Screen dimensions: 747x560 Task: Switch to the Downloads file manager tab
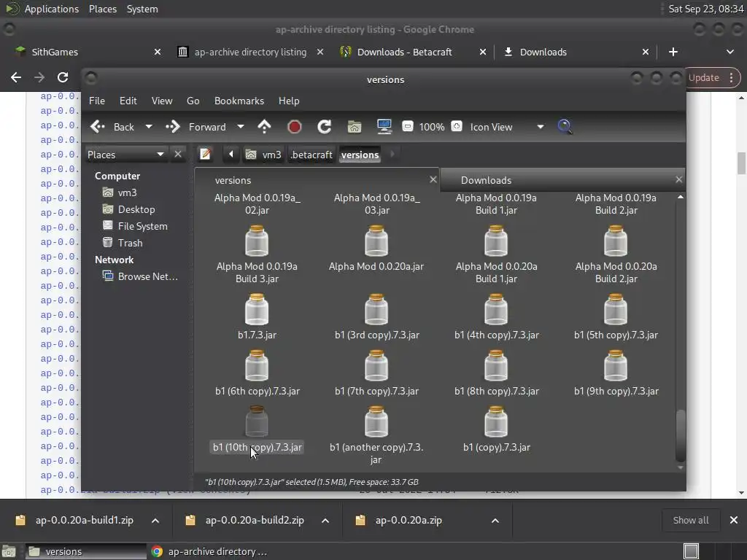click(x=562, y=180)
